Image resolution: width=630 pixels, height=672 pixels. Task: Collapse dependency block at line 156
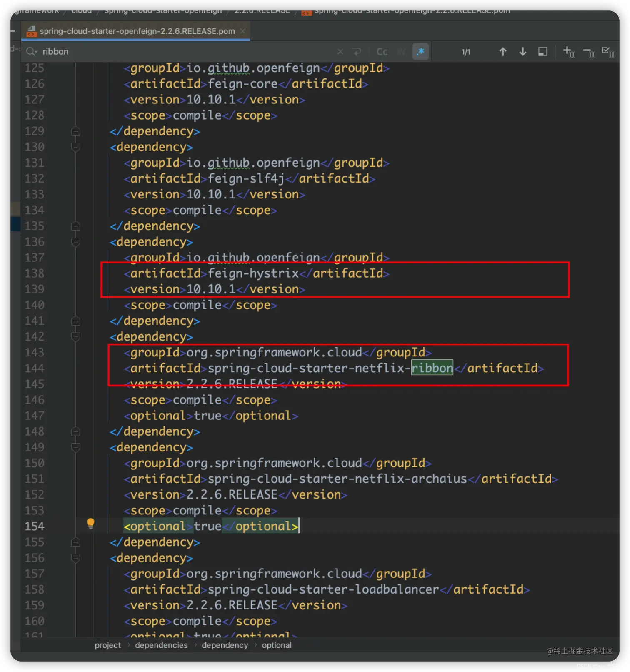pyautogui.click(x=75, y=558)
